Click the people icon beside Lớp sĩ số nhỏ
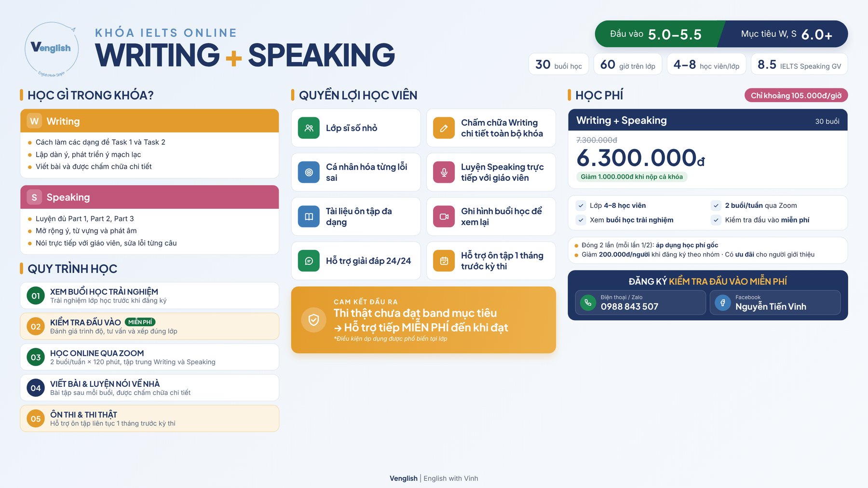Image resolution: width=868 pixels, height=488 pixels. (309, 128)
